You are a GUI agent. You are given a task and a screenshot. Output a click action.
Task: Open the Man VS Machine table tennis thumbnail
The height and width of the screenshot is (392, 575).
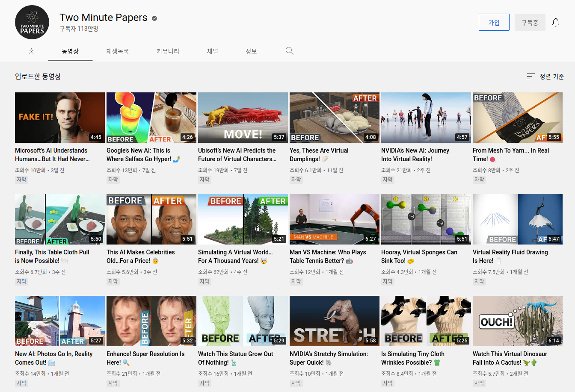coord(335,219)
